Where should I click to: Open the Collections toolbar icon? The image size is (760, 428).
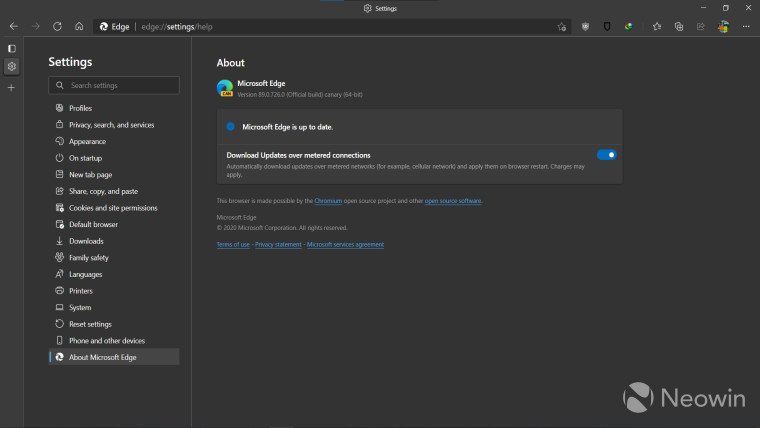(x=679, y=27)
